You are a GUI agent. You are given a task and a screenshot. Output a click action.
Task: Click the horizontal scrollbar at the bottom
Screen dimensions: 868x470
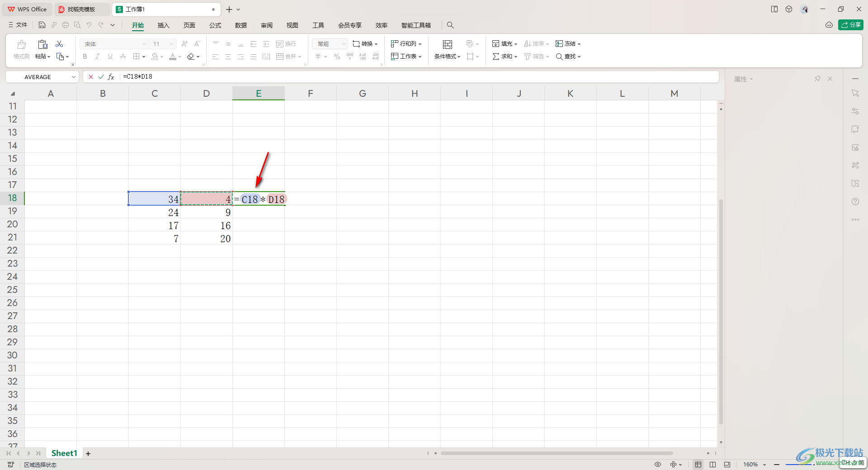(557, 453)
